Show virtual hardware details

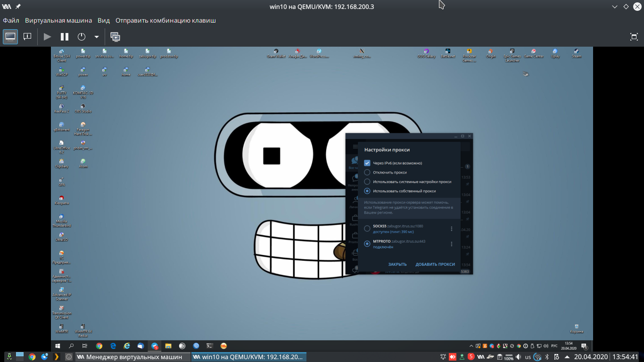pyautogui.click(x=27, y=36)
